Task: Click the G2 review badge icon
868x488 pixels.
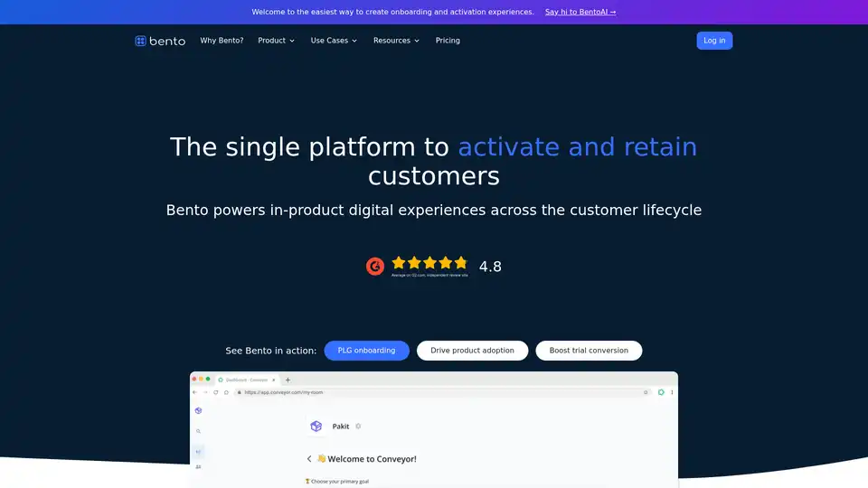Action: (374, 267)
